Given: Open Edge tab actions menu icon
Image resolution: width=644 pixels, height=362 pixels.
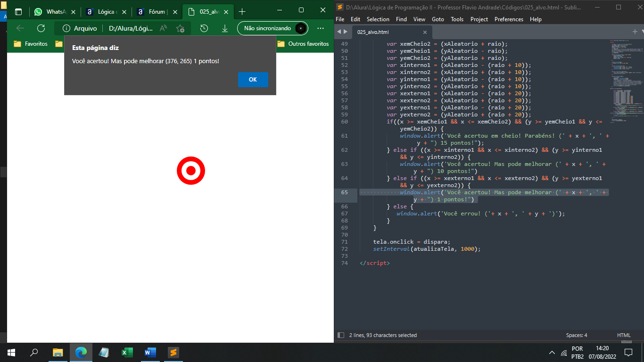Looking at the screenshot, I should click(18, 12).
